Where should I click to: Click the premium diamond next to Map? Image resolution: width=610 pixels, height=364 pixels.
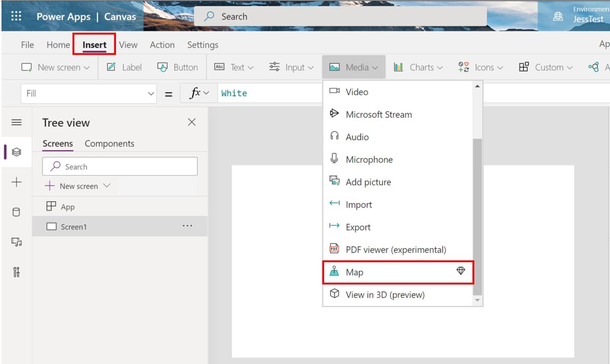(461, 271)
